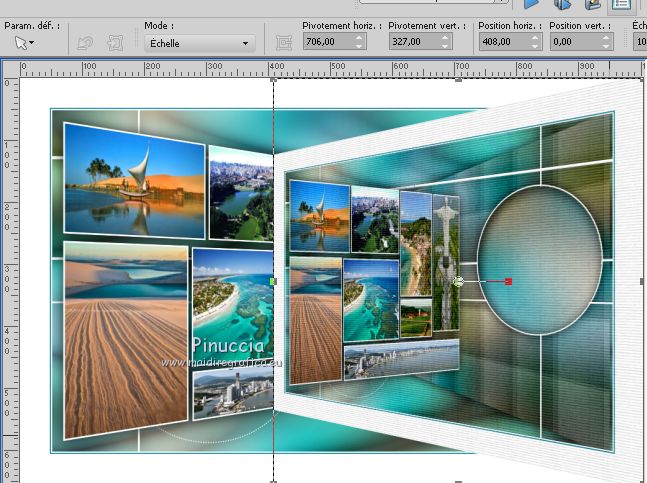Click the first disabled transform icon

(85, 43)
